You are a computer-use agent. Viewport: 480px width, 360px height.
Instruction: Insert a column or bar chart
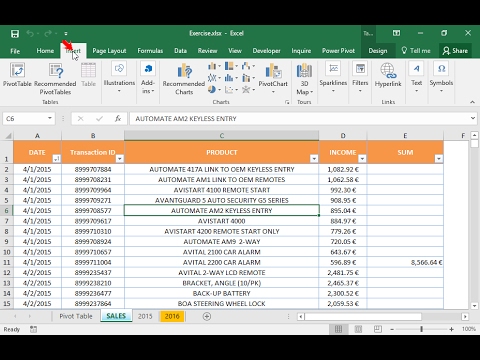coord(214,66)
